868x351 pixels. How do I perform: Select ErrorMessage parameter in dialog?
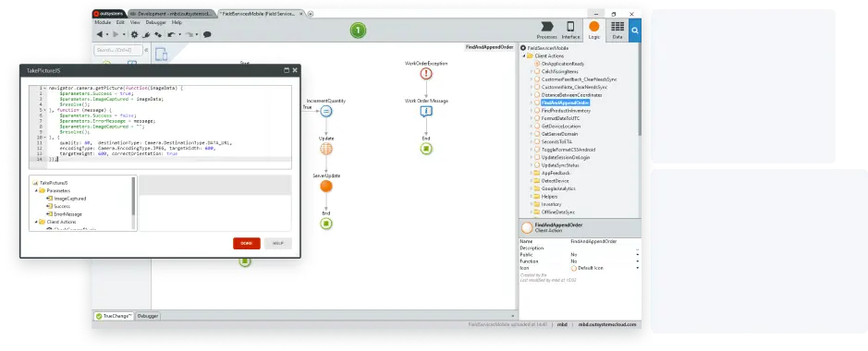67,213
